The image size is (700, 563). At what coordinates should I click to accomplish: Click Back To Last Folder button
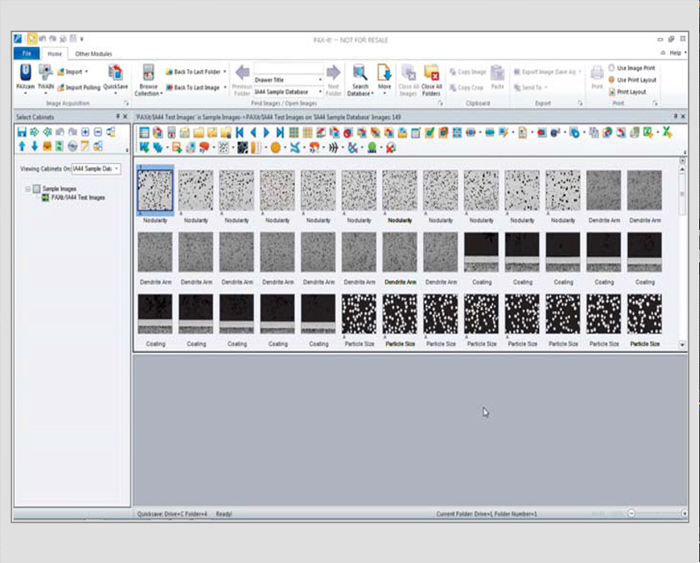click(196, 72)
